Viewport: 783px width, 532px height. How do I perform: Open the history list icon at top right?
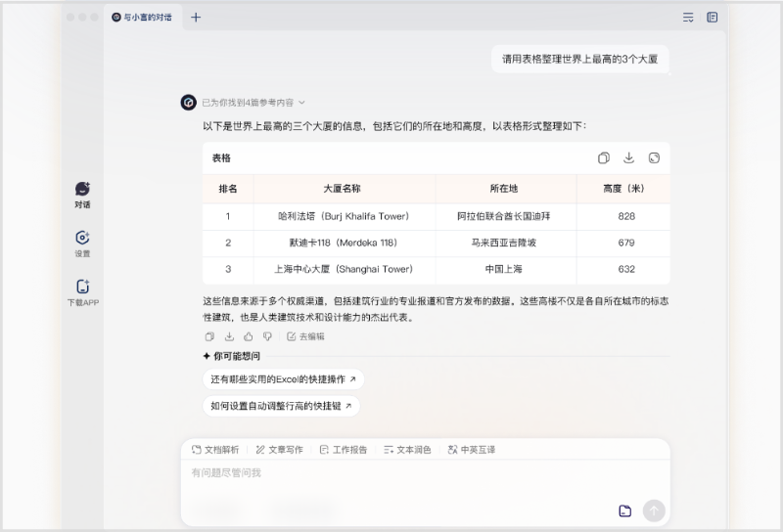pos(688,18)
